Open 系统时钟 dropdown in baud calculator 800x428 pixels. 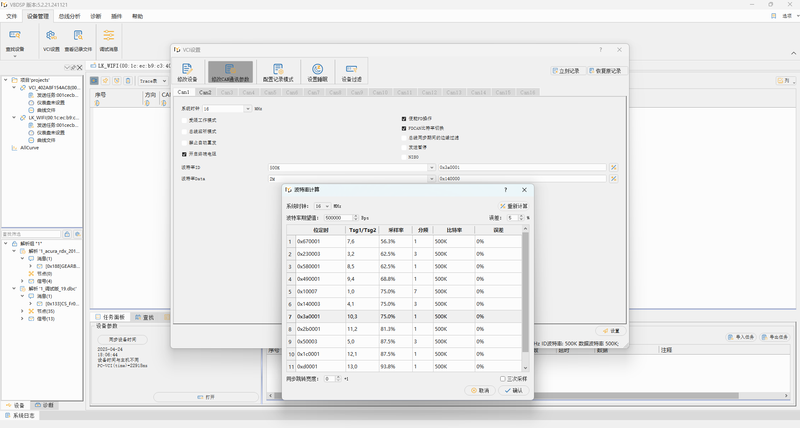click(x=322, y=206)
